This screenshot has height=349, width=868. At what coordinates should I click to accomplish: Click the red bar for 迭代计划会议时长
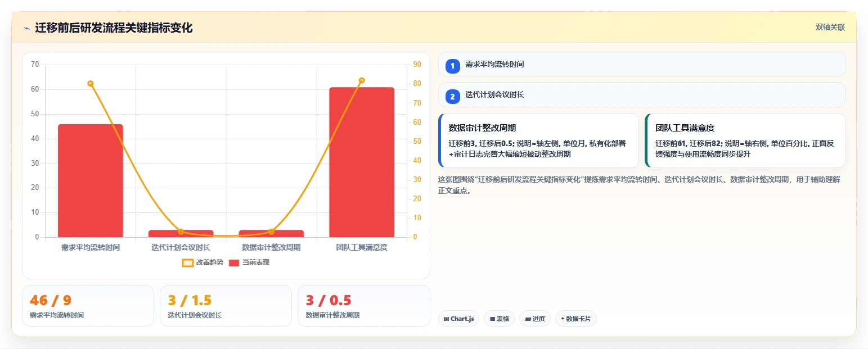[181, 233]
